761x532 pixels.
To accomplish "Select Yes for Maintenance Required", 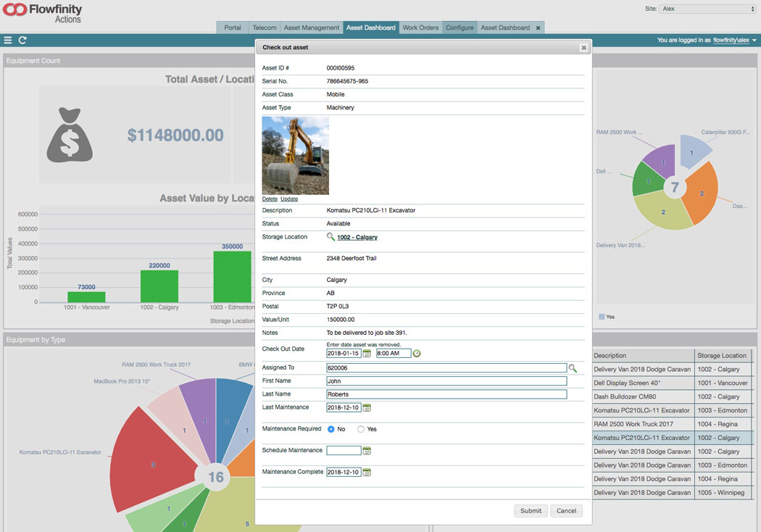I will [361, 429].
